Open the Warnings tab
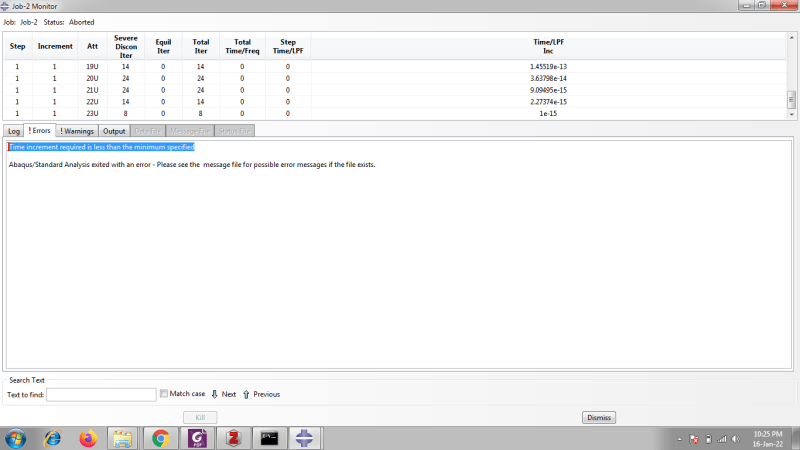Screen dimensions: 800x450 pyautogui.click(x=77, y=131)
